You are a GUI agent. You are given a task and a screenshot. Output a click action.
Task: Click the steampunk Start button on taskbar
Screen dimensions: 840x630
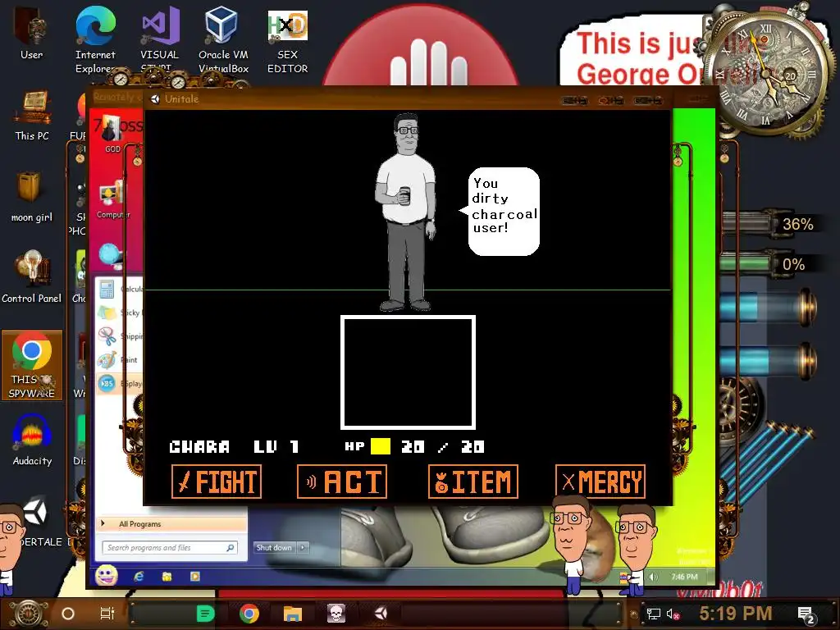click(28, 614)
